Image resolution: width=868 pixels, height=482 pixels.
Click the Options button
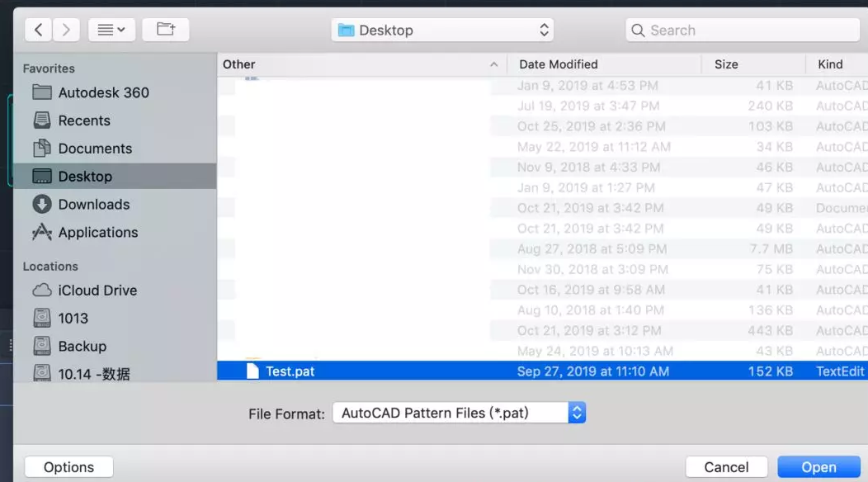(68, 467)
